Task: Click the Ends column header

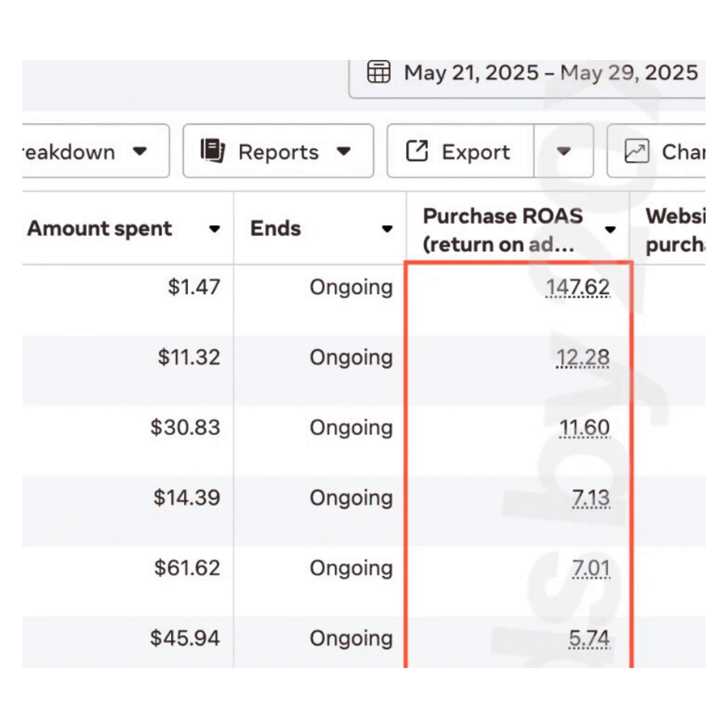Action: tap(276, 229)
